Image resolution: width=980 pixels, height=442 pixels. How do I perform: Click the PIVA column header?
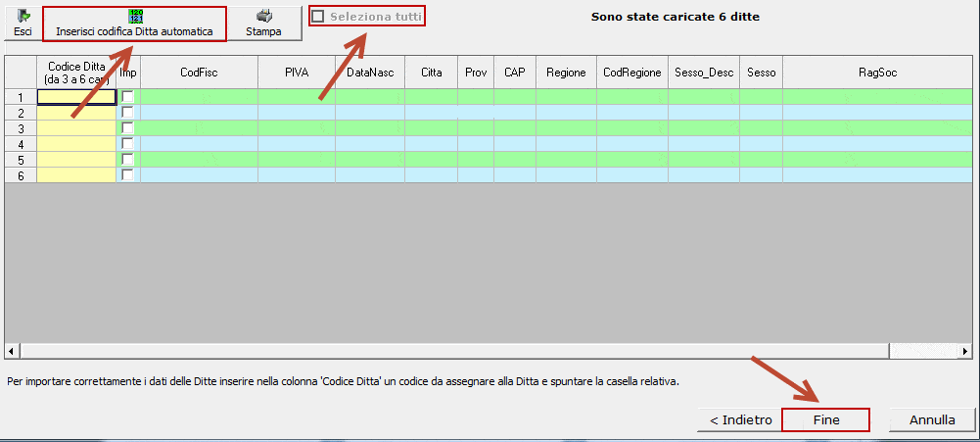pyautogui.click(x=296, y=73)
